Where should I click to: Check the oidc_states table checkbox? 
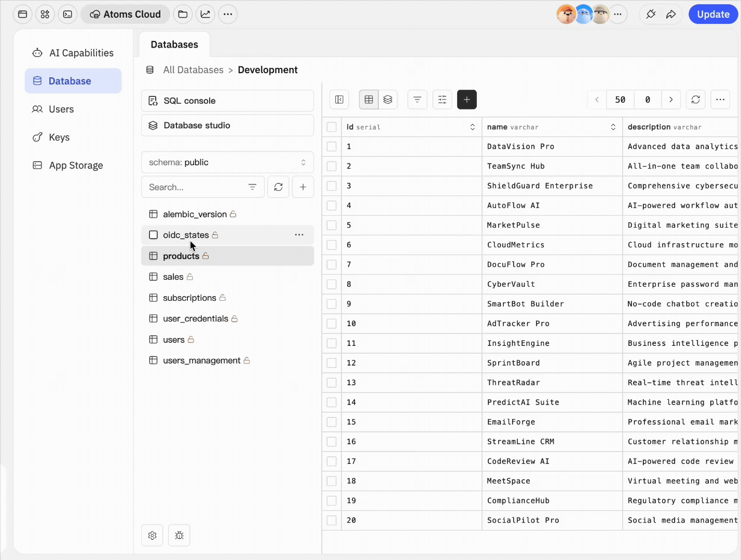[x=153, y=235]
